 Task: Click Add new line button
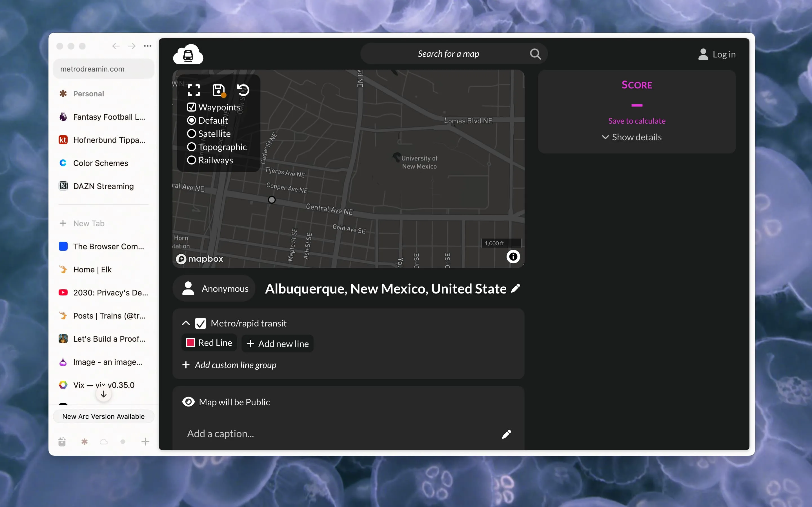(x=277, y=344)
